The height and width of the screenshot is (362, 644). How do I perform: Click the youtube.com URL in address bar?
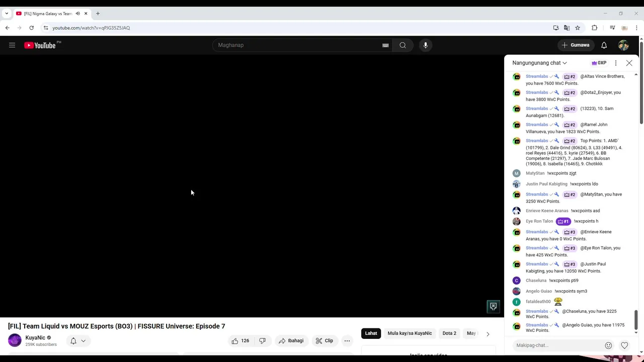click(x=91, y=28)
